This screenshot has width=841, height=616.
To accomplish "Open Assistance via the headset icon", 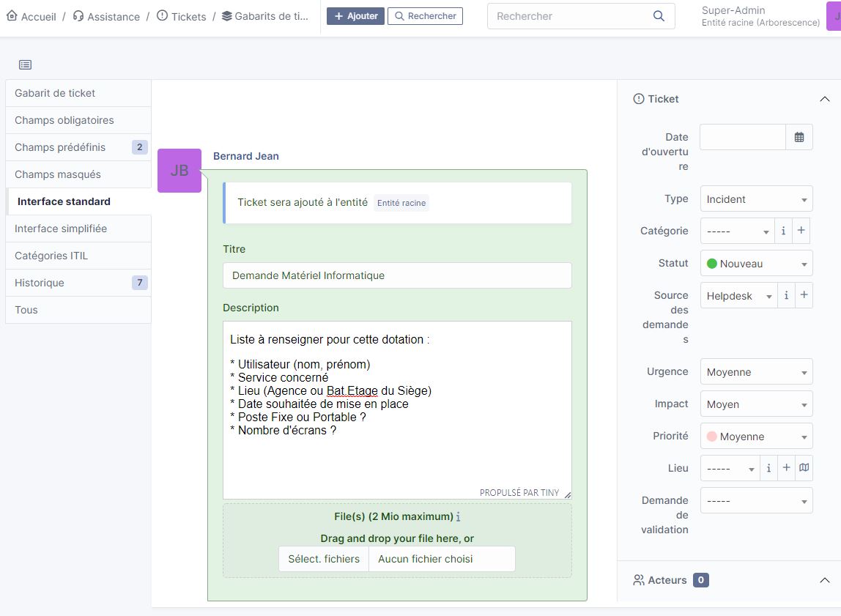I will point(76,15).
